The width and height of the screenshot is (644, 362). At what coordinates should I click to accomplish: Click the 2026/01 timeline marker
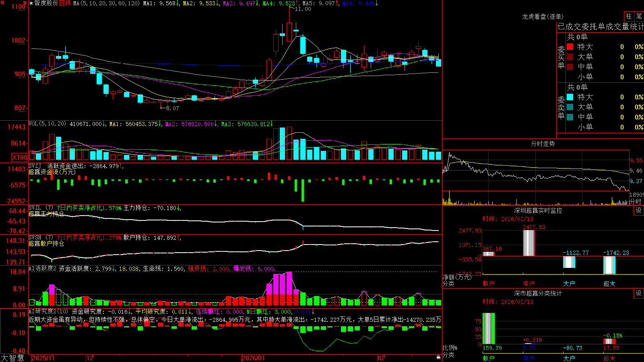tap(254, 358)
